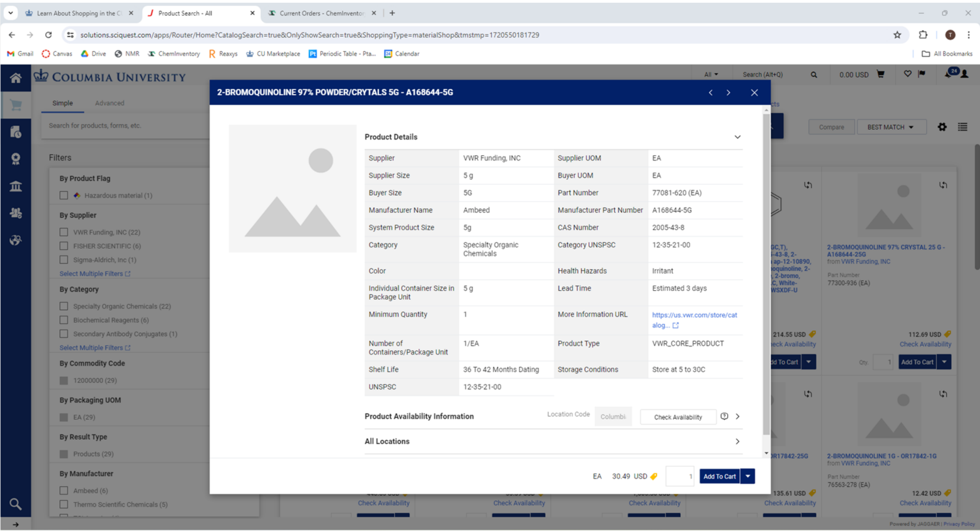Click the home icon in sidebar
The width and height of the screenshot is (980, 531).
point(16,78)
